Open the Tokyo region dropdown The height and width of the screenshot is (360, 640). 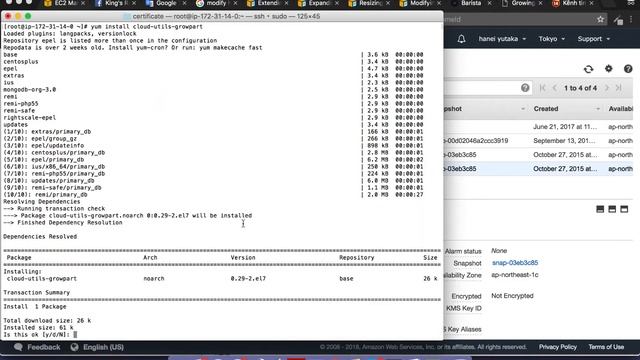pos(551,39)
